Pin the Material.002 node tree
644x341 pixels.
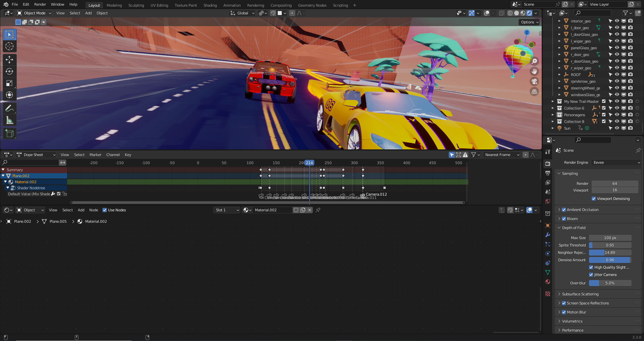click(318, 210)
